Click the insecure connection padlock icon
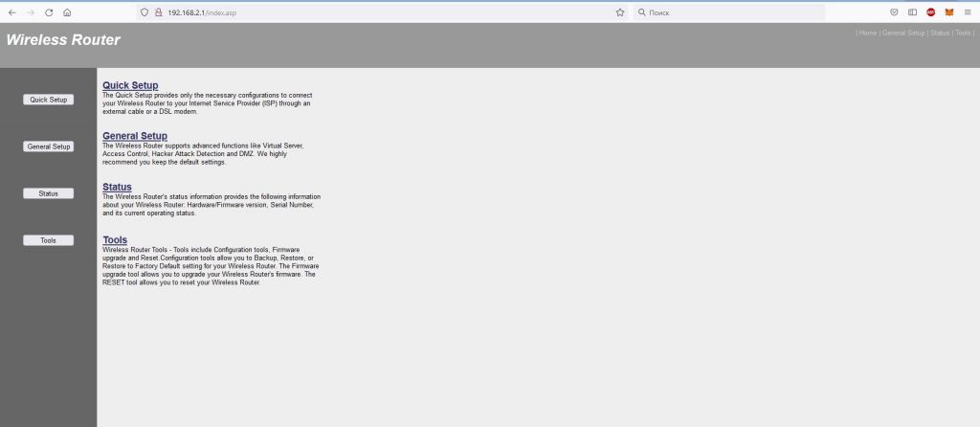980x427 pixels. pos(158,12)
